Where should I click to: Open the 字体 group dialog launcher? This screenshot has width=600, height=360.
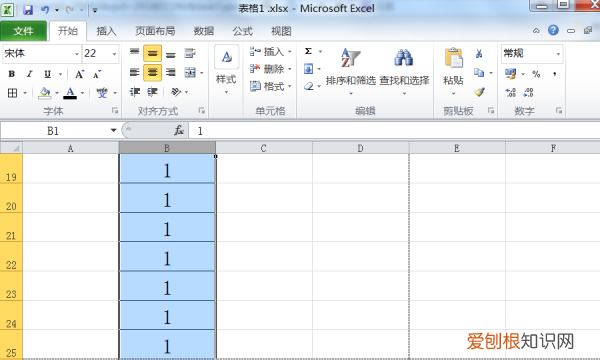coord(115,111)
